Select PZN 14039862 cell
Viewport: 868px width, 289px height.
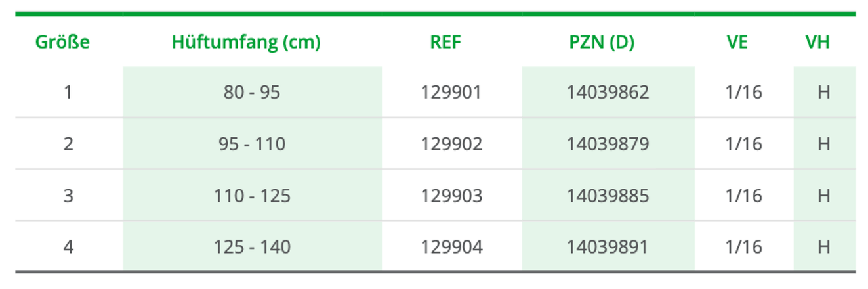pos(608,92)
